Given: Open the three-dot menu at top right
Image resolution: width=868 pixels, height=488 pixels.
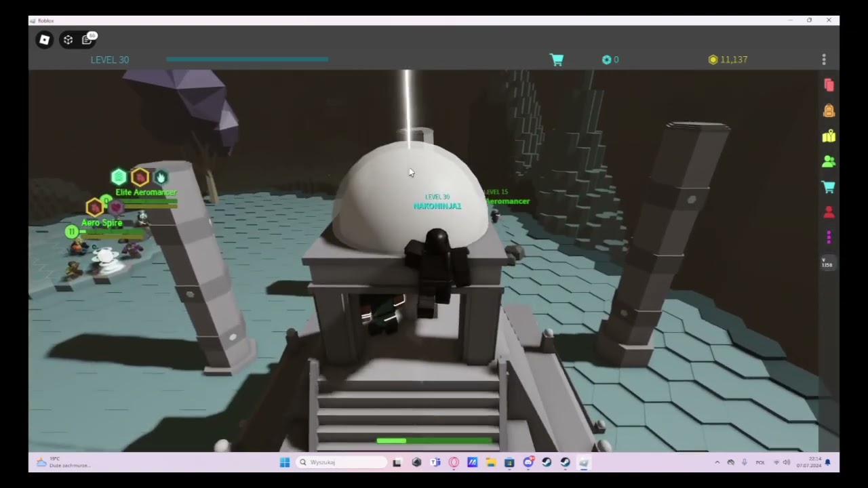Looking at the screenshot, I should tap(824, 60).
